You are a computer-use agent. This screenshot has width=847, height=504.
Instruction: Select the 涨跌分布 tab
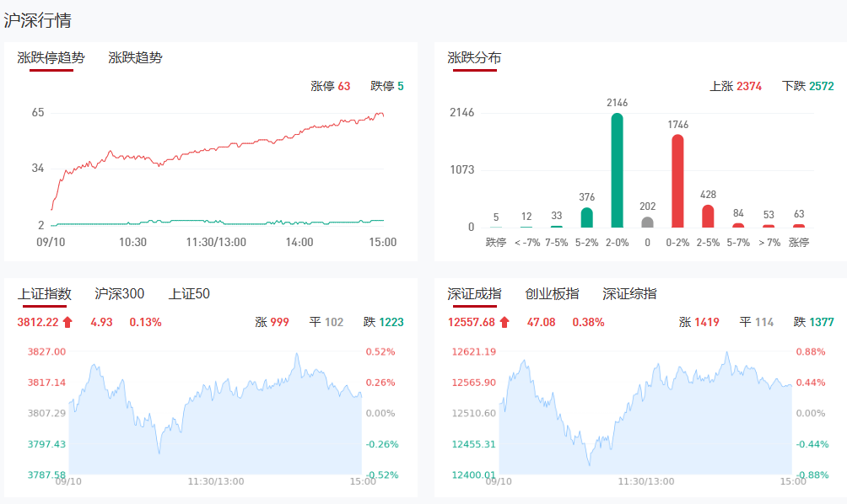click(474, 58)
